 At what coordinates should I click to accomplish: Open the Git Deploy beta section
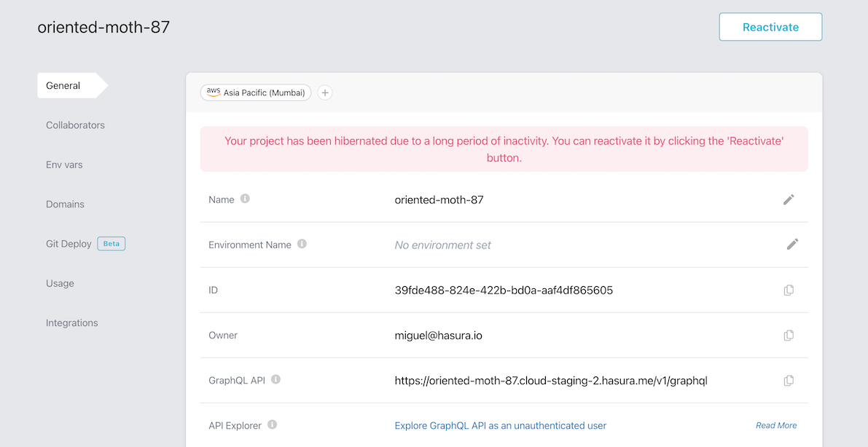click(x=69, y=244)
